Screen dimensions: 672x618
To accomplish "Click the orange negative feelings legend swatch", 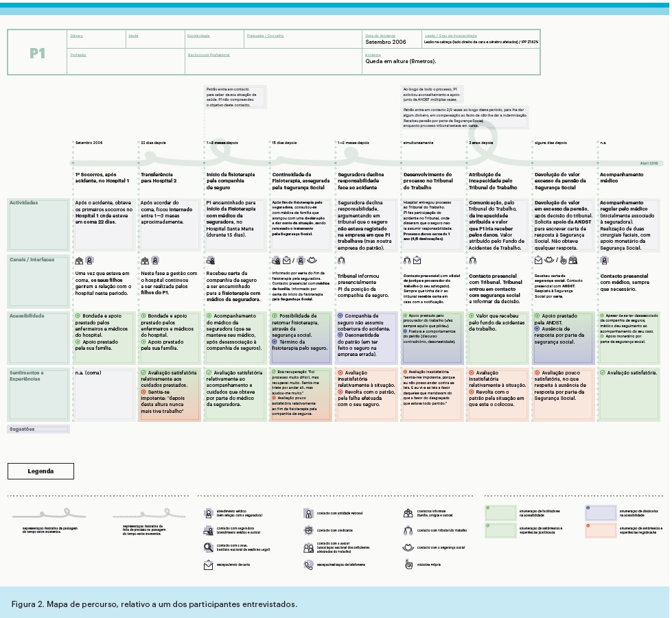I will coord(601,530).
